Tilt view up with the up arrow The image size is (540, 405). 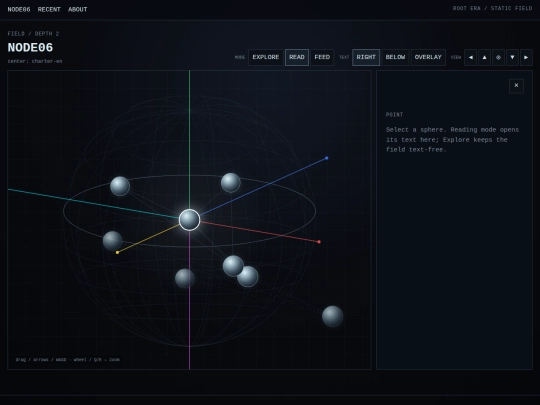pyautogui.click(x=485, y=58)
